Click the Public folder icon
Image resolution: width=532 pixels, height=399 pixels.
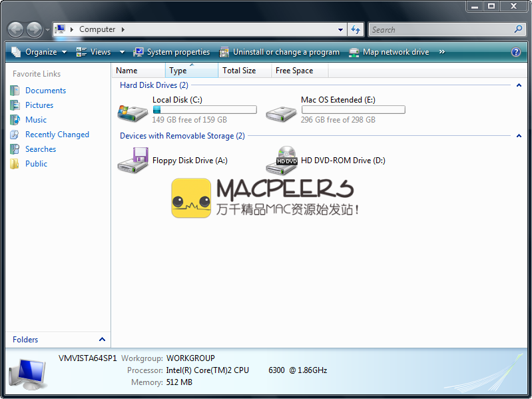click(15, 164)
